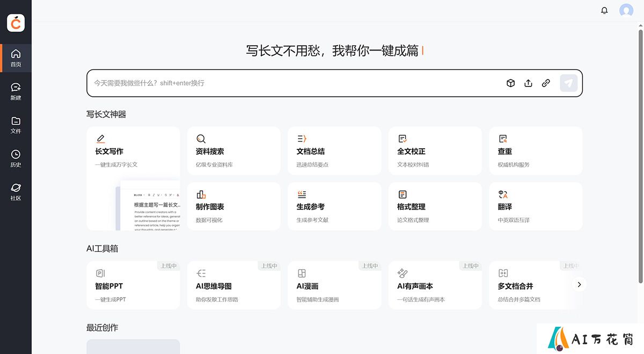Click the AI思维导图 icon

tap(201, 273)
